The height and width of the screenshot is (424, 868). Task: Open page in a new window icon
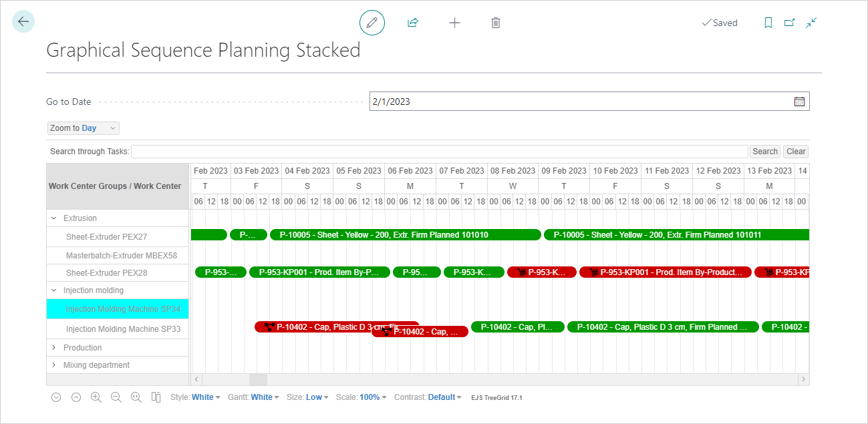tap(789, 22)
